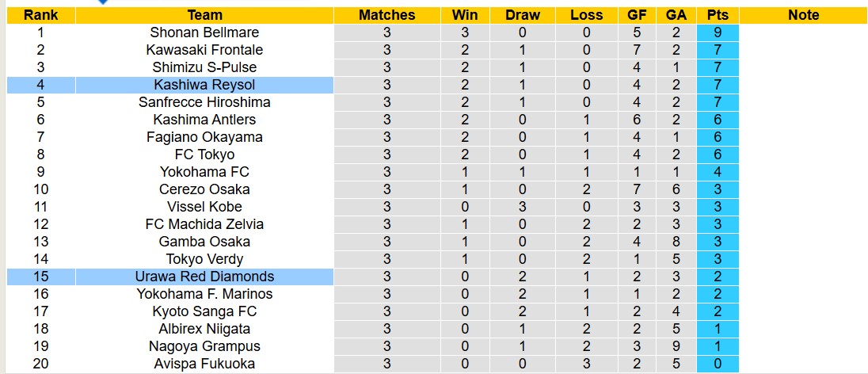This screenshot has width=868, height=374.
Task: Click the Win column header
Action: tap(465, 15)
